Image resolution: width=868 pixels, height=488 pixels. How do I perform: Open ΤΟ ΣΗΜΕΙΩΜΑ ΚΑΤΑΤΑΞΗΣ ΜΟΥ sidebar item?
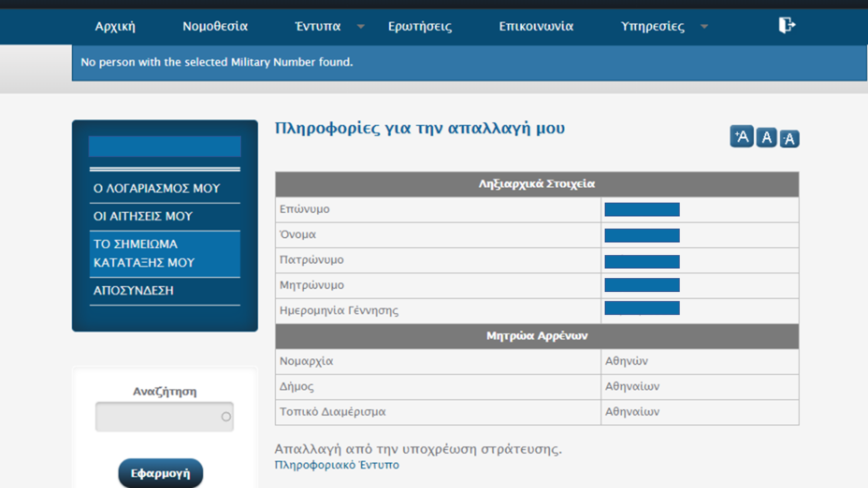[165, 253]
